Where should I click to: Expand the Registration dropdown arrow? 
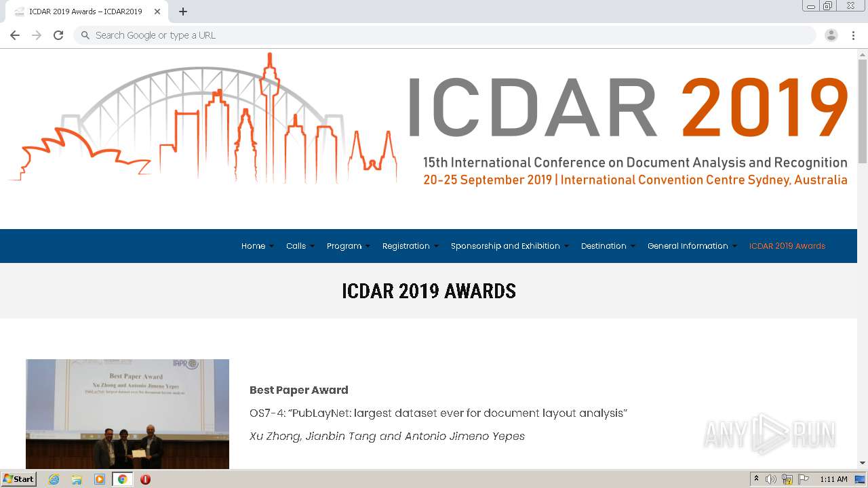(436, 247)
